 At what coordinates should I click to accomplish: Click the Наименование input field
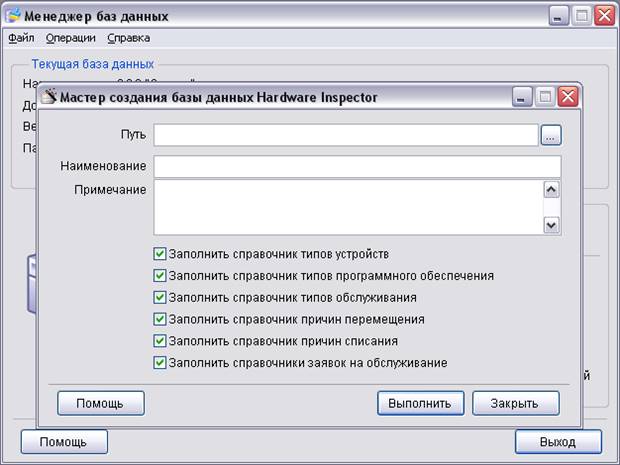357,166
